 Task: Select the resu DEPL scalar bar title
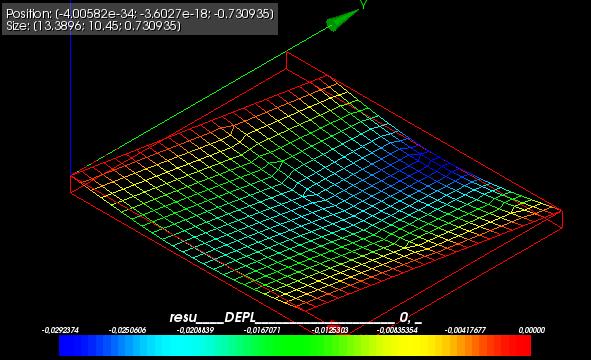pos(296,317)
